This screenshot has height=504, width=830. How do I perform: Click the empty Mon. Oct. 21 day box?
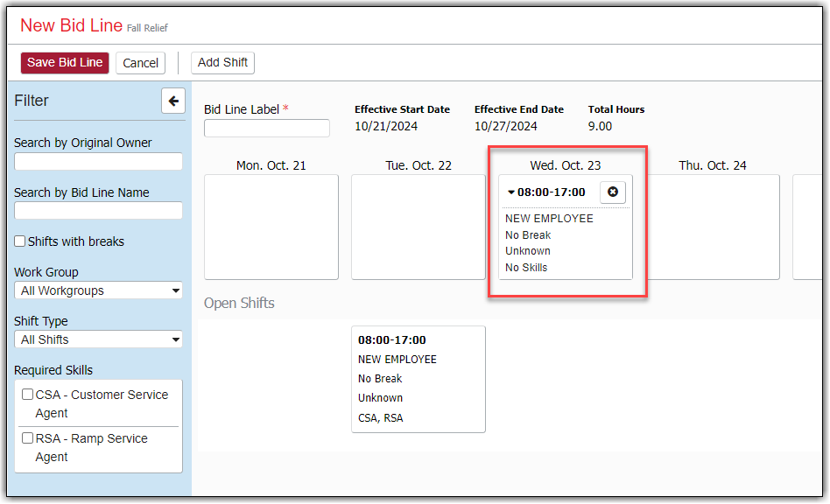[271, 227]
